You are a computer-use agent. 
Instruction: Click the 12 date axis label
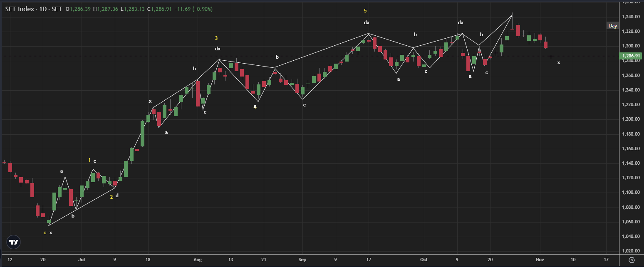10,260
